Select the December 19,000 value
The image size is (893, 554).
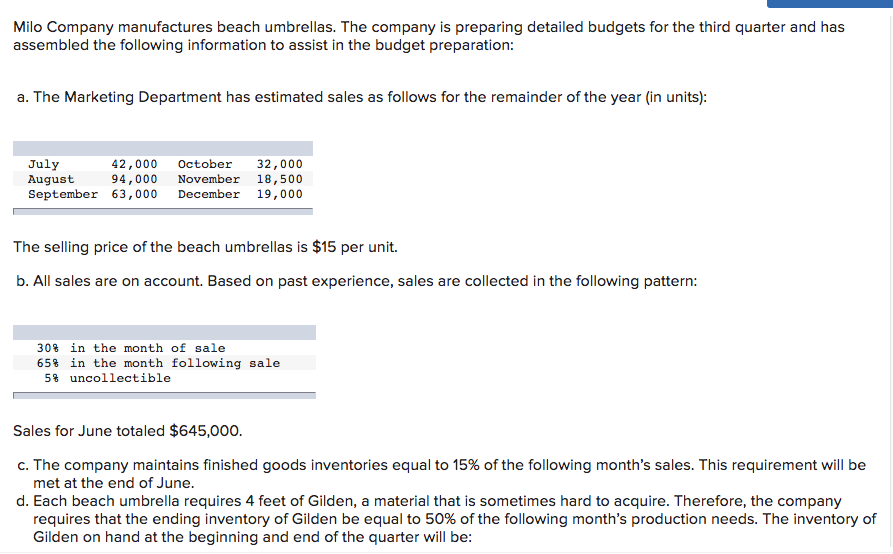tap(279, 194)
